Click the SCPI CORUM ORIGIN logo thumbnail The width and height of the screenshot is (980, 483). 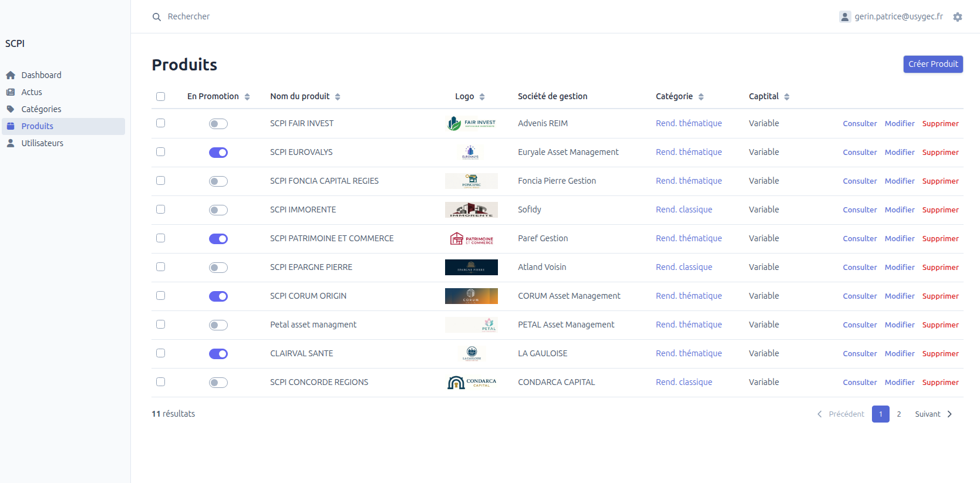471,296
